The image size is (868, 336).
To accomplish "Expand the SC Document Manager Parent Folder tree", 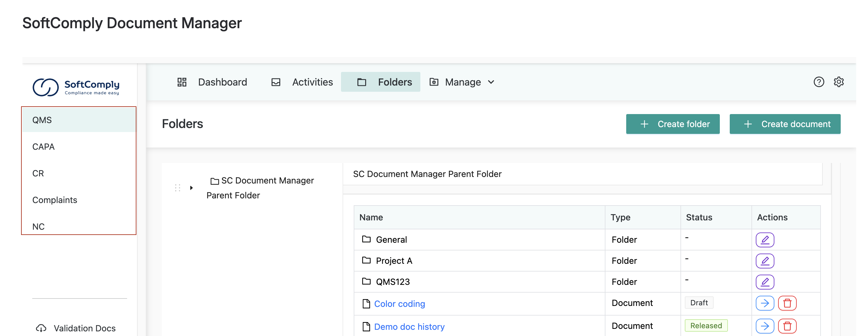I will (191, 188).
